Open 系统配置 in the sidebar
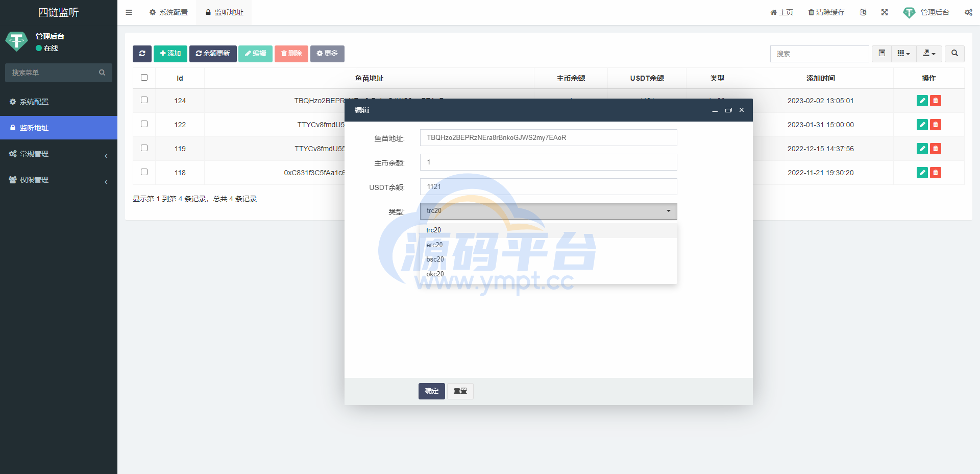Image resolution: width=980 pixels, height=474 pixels. pyautogui.click(x=59, y=102)
